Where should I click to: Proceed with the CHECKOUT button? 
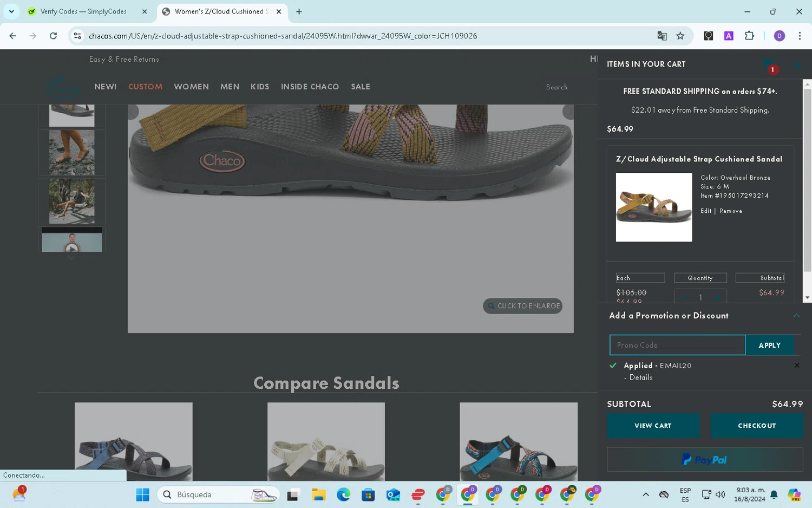click(756, 426)
